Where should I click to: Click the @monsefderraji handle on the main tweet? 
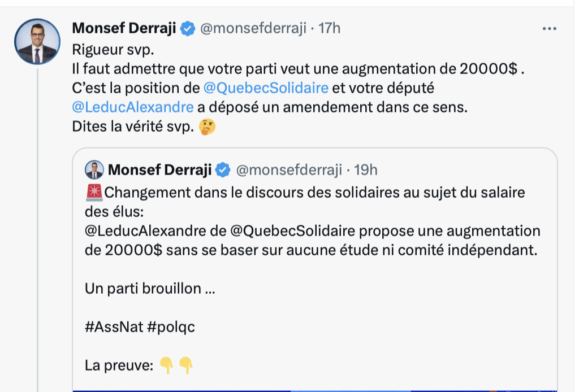coord(253,28)
